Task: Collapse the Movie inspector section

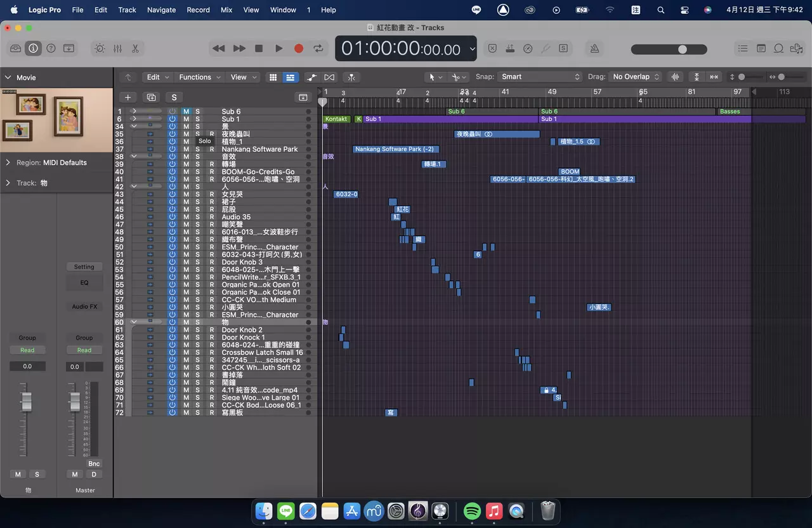Action: pyautogui.click(x=8, y=77)
